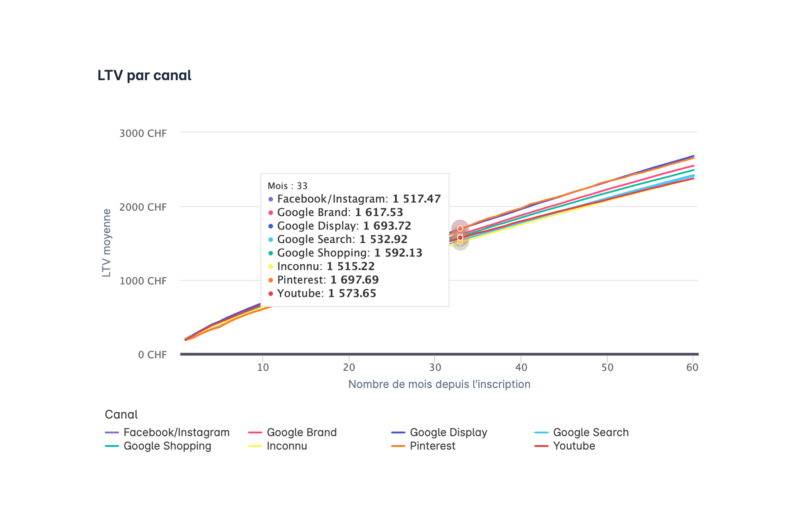Click the purple Facebook/Instagram legend line swatch
The width and height of the screenshot is (798, 532).
tap(112, 433)
